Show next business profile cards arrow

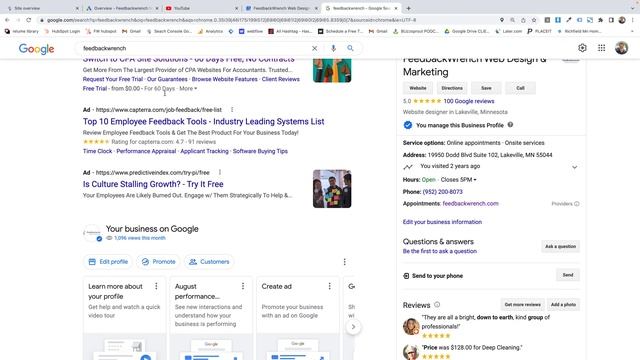[353, 327]
